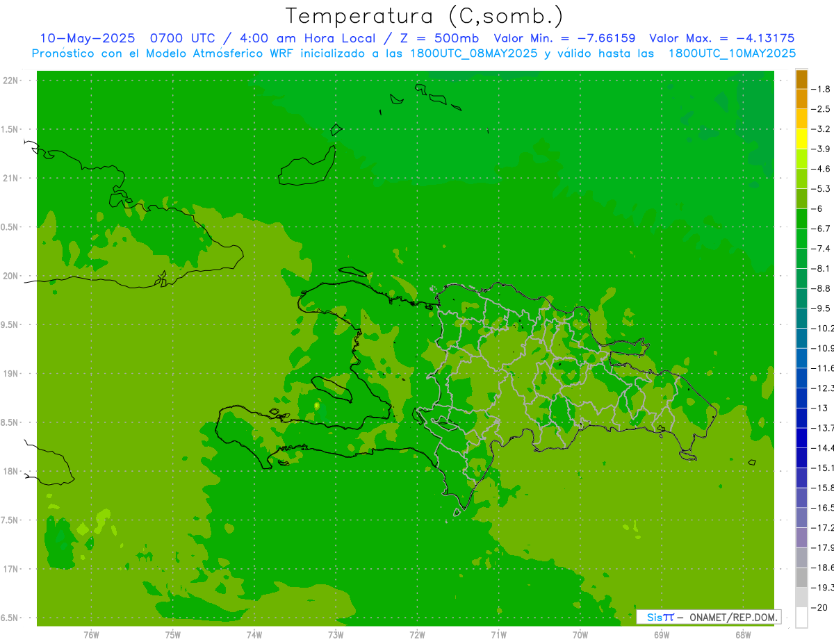The width and height of the screenshot is (834, 644).
Task: Click the "-8.8" color scale label
Action: coord(821,288)
